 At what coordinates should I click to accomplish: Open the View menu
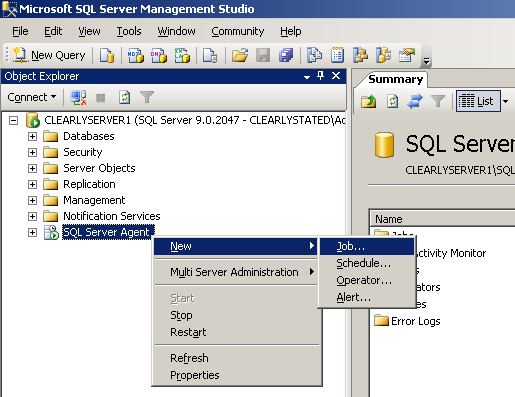pyautogui.click(x=89, y=31)
